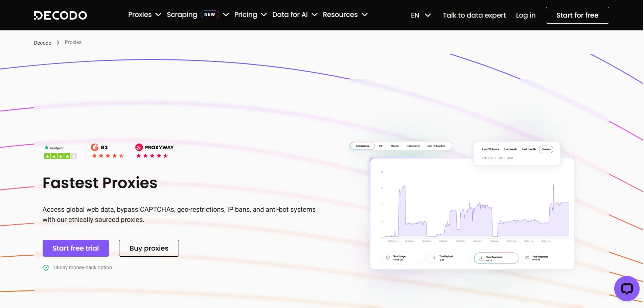Click the Total Usage cube icon

[388, 258]
